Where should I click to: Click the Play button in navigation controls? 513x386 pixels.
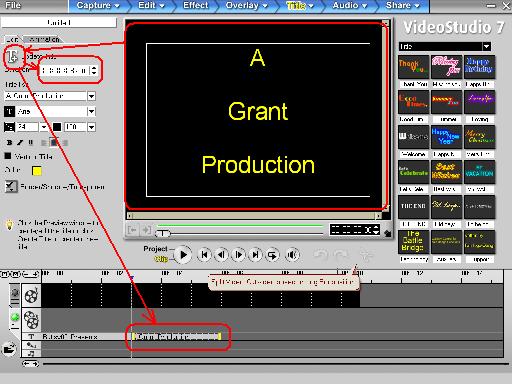click(x=183, y=255)
